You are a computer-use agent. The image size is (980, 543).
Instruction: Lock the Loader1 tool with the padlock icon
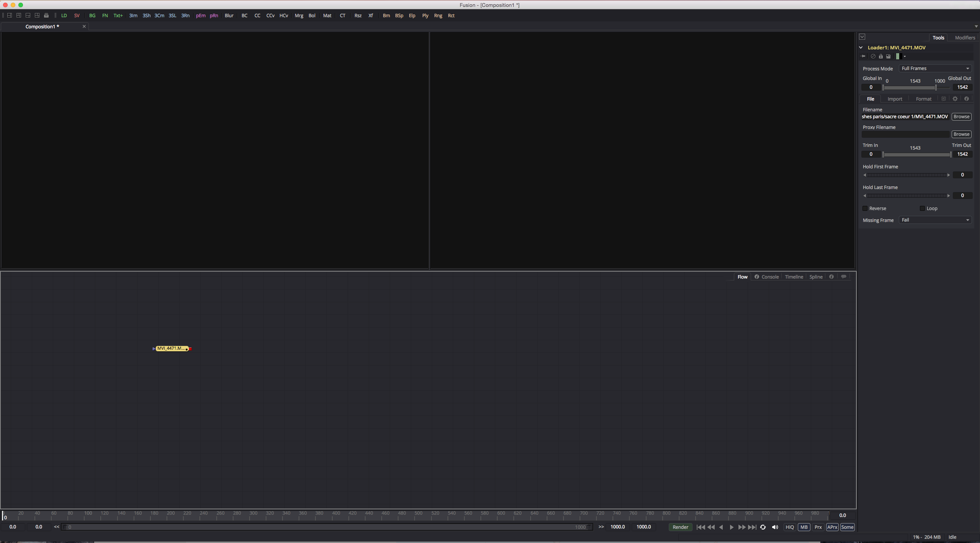coord(881,56)
